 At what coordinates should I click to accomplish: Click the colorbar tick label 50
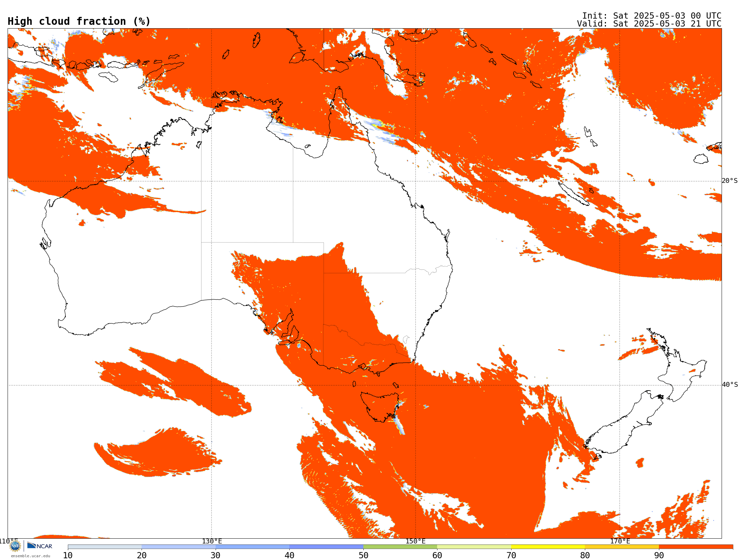363,556
